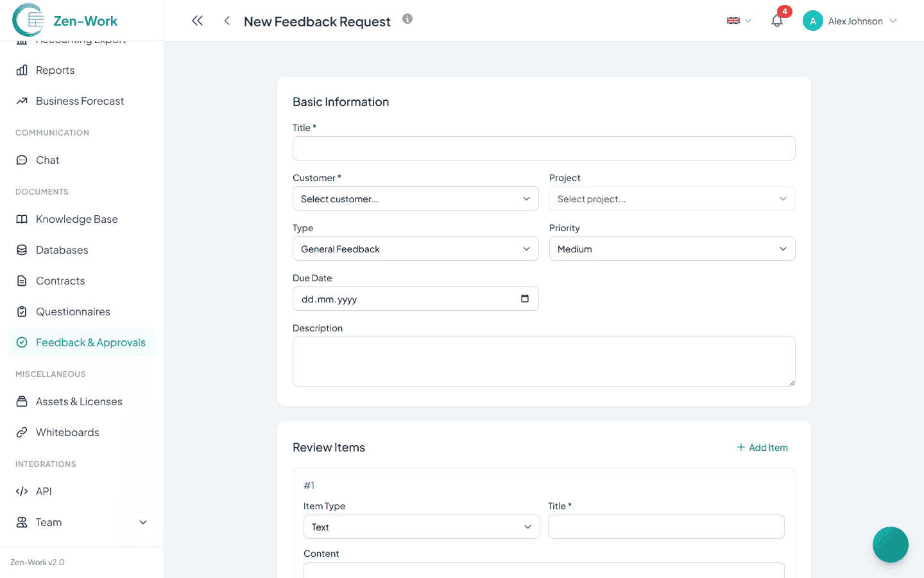Open Assets & Licenses in the sidebar
Viewport: 924px width, 578px height.
[82, 401]
